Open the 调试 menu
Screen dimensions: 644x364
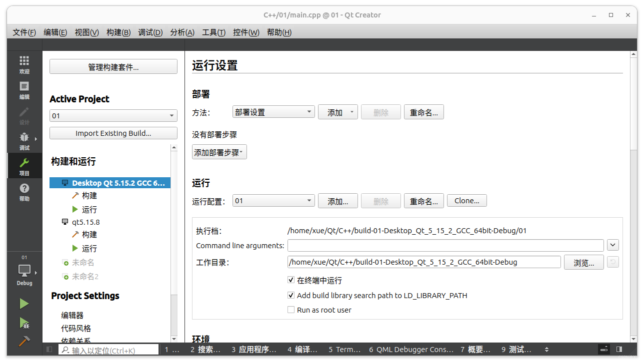[x=150, y=32]
